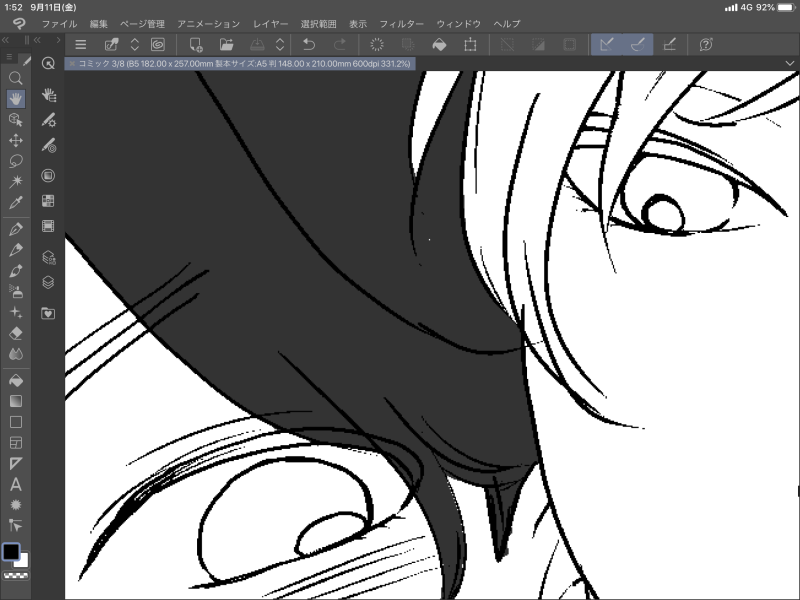Screen dimensions: 800x600
Task: Open stepper arrows next to Clip Studio icon
Action: tap(135, 44)
